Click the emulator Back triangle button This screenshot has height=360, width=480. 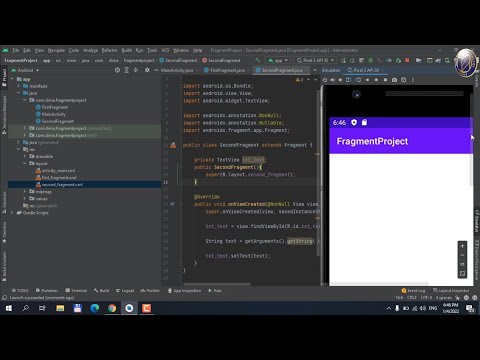(x=367, y=80)
